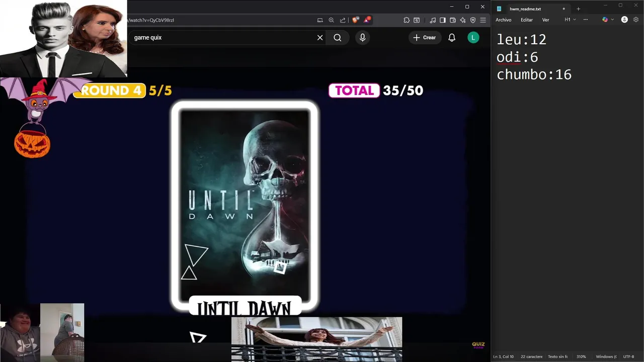Screen dimensions: 644x362
Task: Open the green L account avatar
Action: click(473, 38)
